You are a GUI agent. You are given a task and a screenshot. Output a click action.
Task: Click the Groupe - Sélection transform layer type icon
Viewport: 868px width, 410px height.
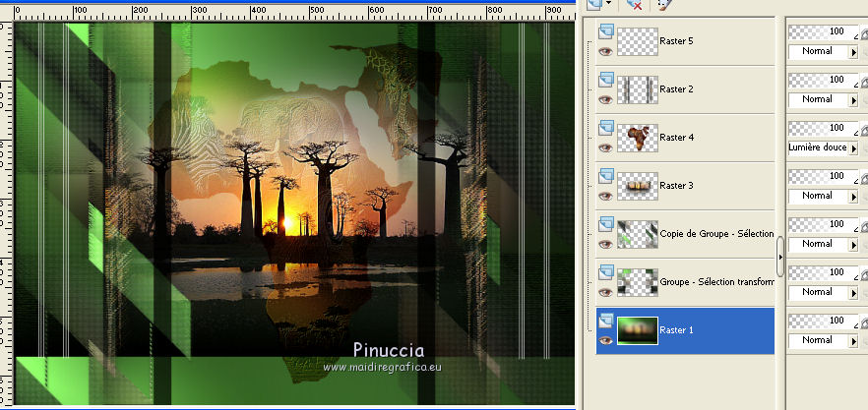(x=605, y=271)
